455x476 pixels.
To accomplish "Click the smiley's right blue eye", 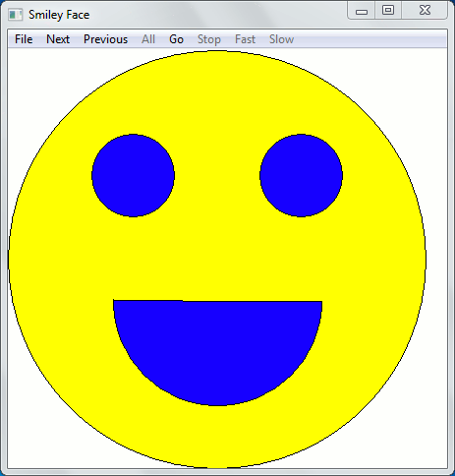I will tap(301, 175).
